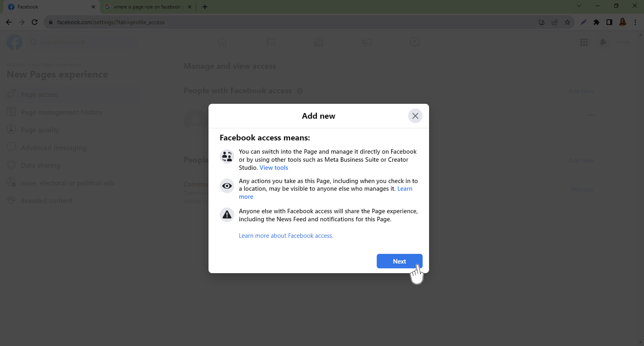Open the Ads megaphone icon
The height and width of the screenshot is (346, 644).
(x=366, y=42)
